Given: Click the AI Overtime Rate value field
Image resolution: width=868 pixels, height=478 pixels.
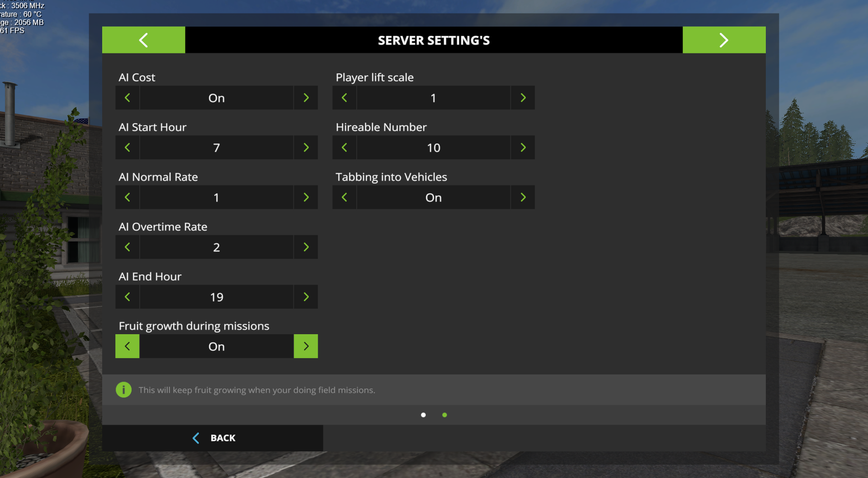Looking at the screenshot, I should (217, 247).
